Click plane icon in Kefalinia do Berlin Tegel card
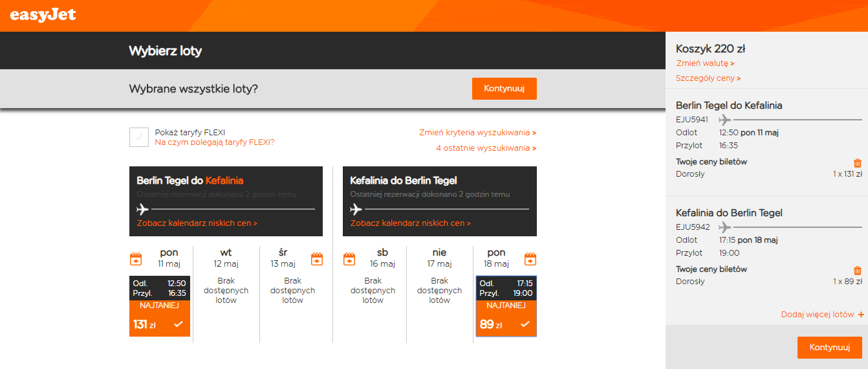 pyautogui.click(x=356, y=209)
